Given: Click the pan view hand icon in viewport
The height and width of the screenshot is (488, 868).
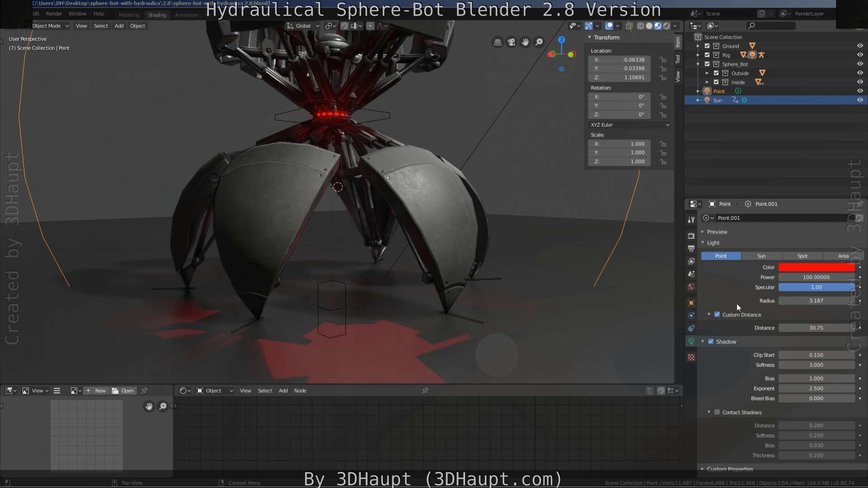Looking at the screenshot, I should pos(525,42).
